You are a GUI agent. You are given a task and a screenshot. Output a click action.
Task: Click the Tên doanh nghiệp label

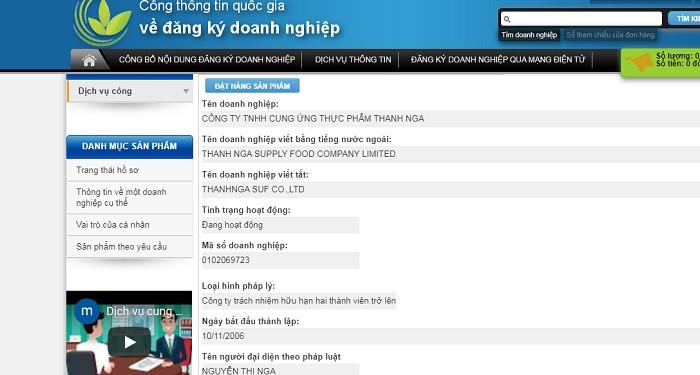click(240, 104)
